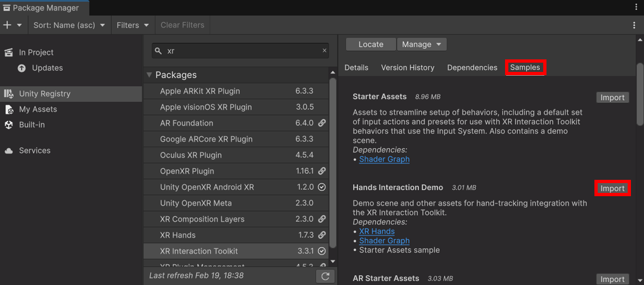Click link icon beside XR Hands

[322, 235]
